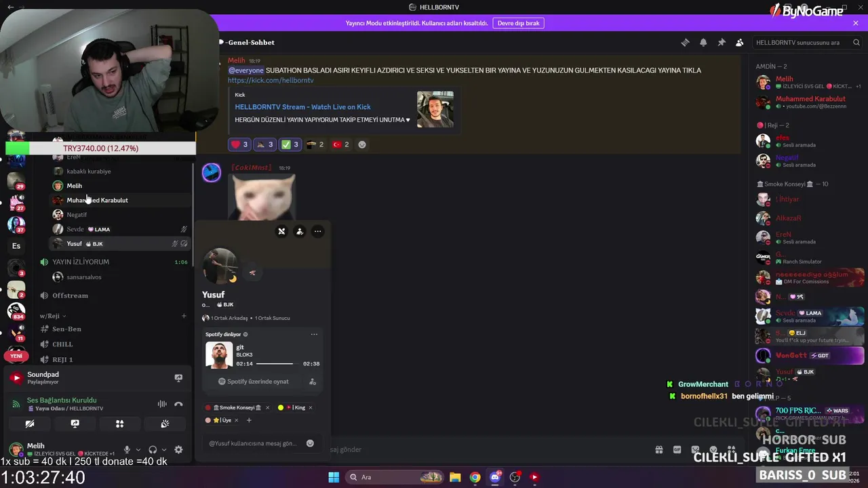
Task: Open File Explorer from the taskbar
Action: point(455,477)
